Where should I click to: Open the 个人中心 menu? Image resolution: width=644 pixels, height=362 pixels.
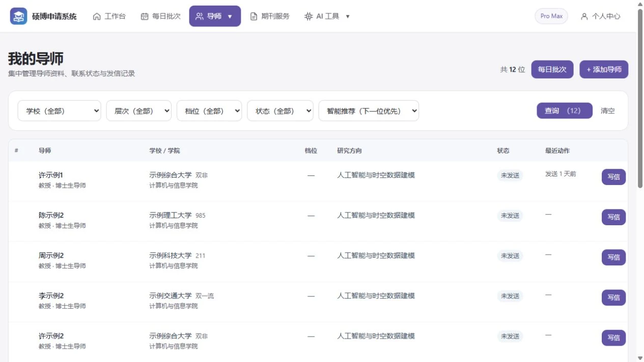coord(601,16)
